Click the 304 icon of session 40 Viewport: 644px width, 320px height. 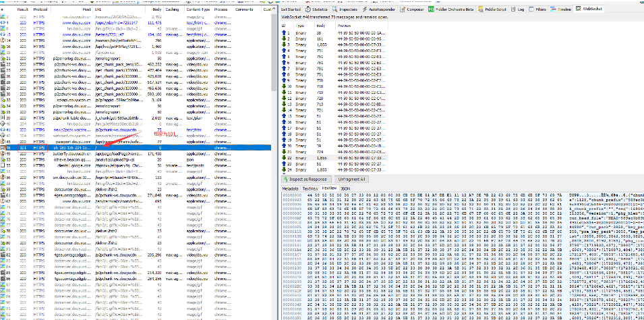click(3, 124)
